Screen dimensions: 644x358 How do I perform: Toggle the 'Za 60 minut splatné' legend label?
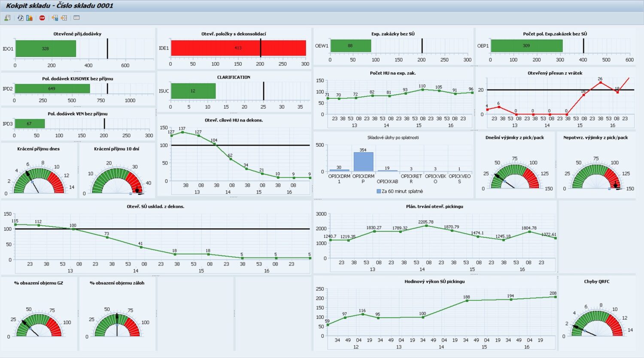click(402, 191)
